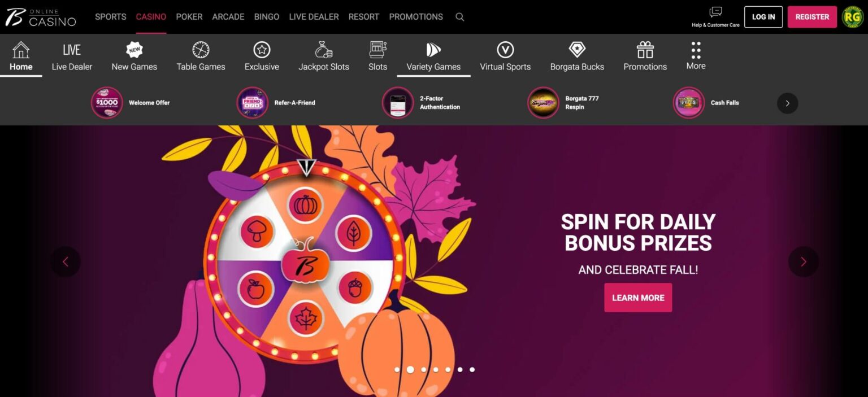
Task: Click the Log In button
Action: 763,17
